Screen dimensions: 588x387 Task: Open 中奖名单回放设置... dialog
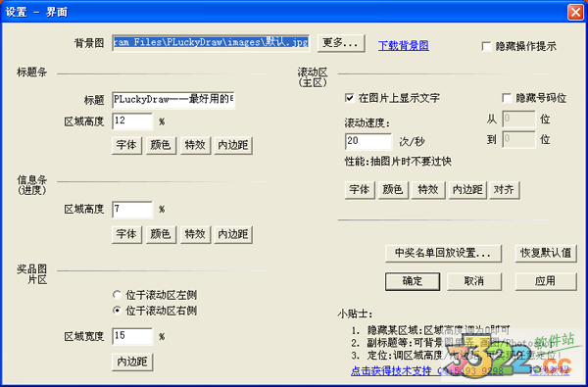pyautogui.click(x=443, y=254)
